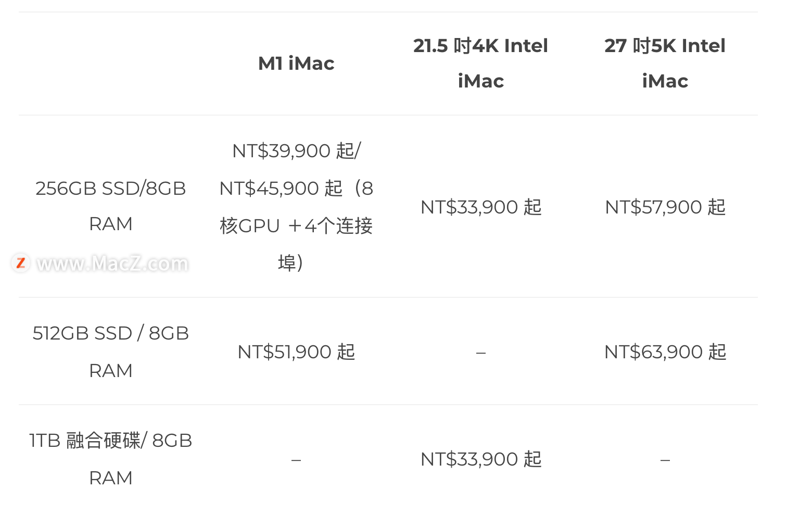Click the MacZ logo icon in watermark
812x526 pixels.
pos(21,263)
